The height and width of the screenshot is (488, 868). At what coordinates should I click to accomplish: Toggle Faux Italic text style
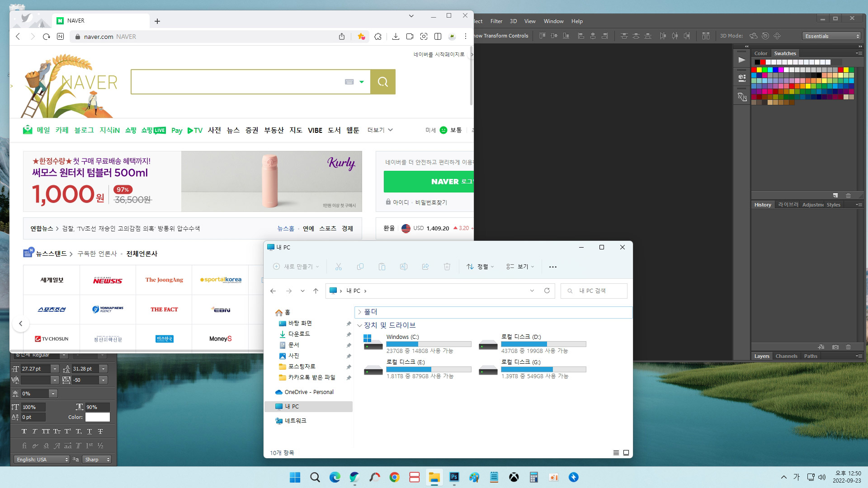35,431
